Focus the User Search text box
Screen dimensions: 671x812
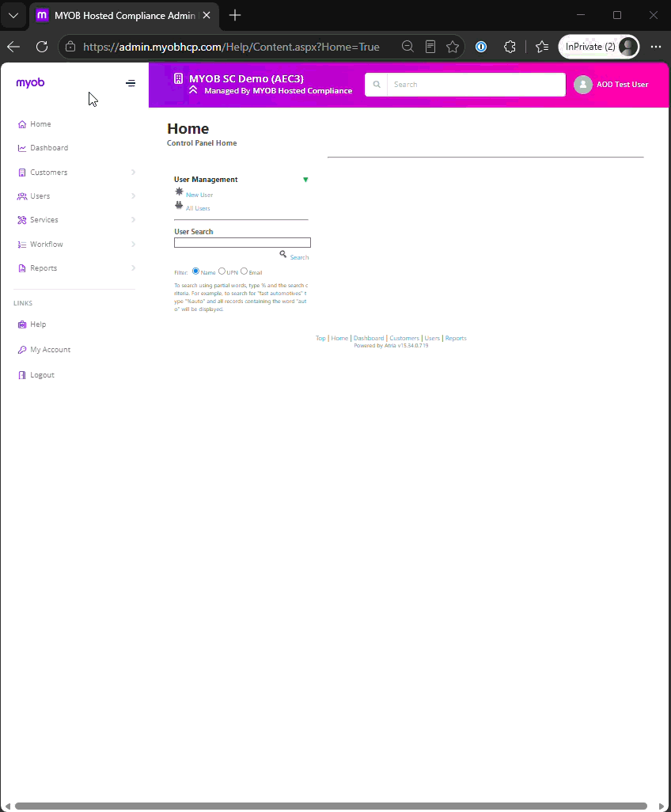click(x=242, y=243)
